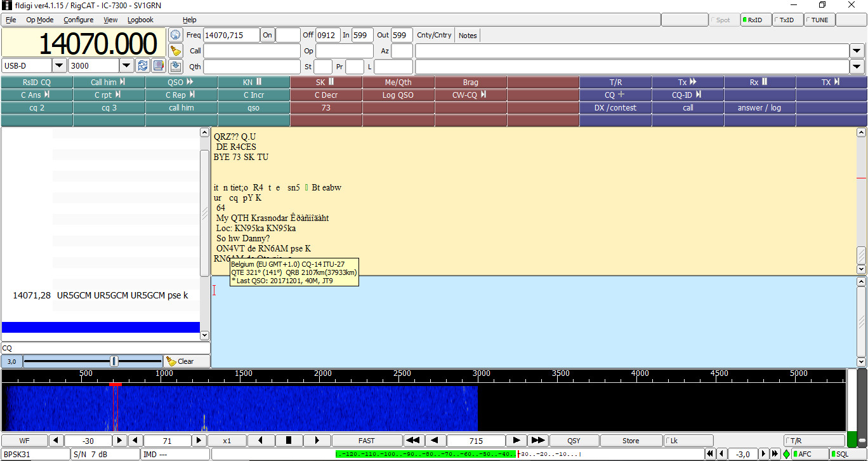The height and width of the screenshot is (461, 868).
Task: Center the waterfall with the square button
Action: (x=289, y=441)
